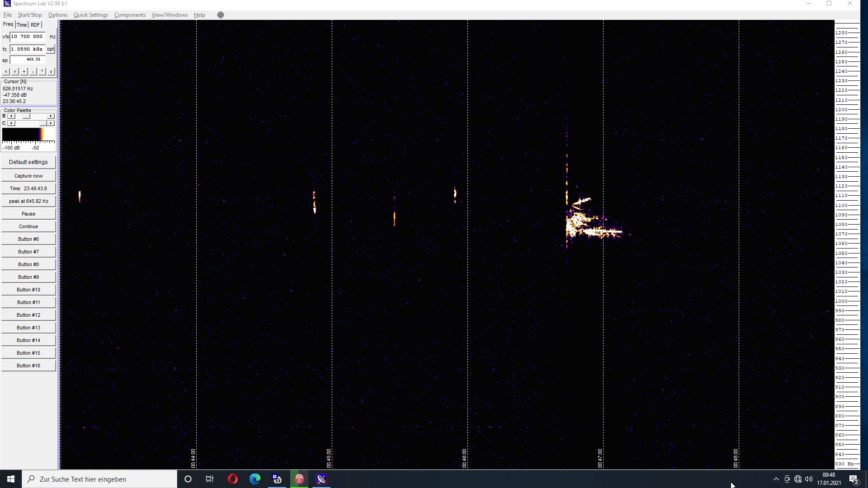Image resolution: width=868 pixels, height=488 pixels.
Task: Open the View/Windows menu
Action: click(x=170, y=15)
